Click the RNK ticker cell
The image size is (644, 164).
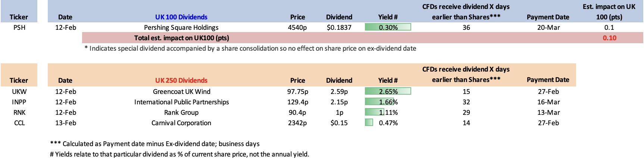coord(19,113)
